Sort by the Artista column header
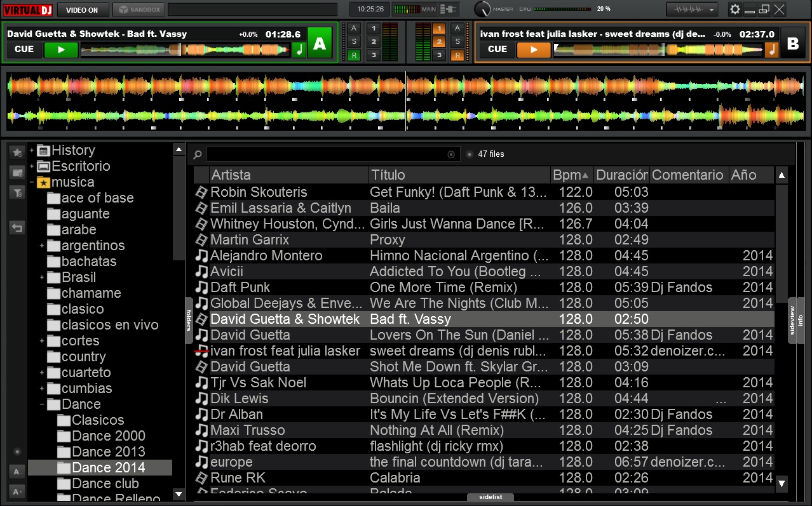The image size is (812, 506). (x=288, y=175)
